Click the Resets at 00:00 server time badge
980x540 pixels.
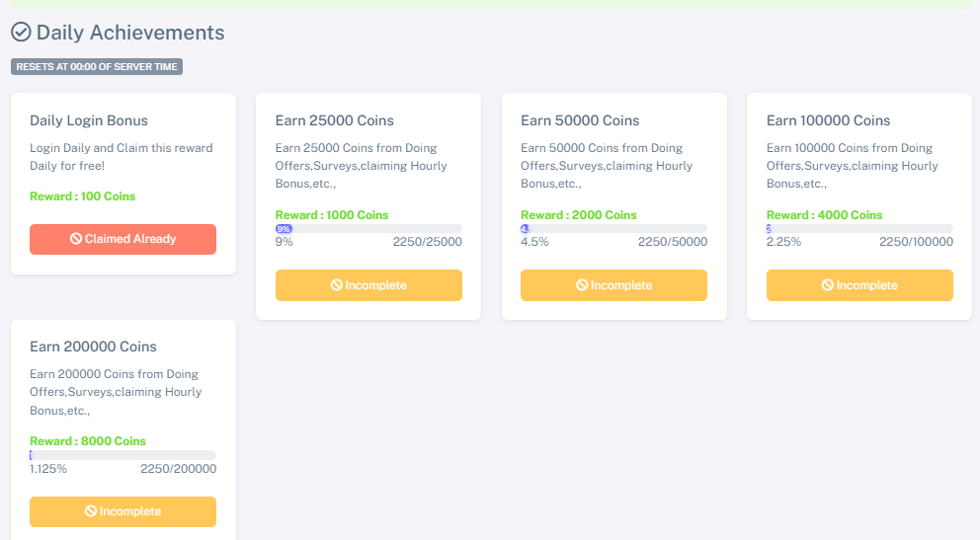tap(97, 67)
